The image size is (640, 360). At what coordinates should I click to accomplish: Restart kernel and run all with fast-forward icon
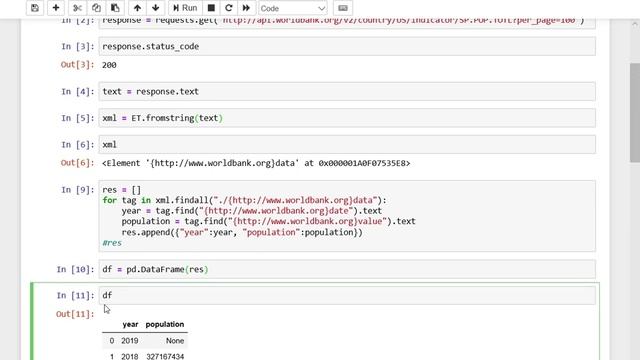[246, 8]
